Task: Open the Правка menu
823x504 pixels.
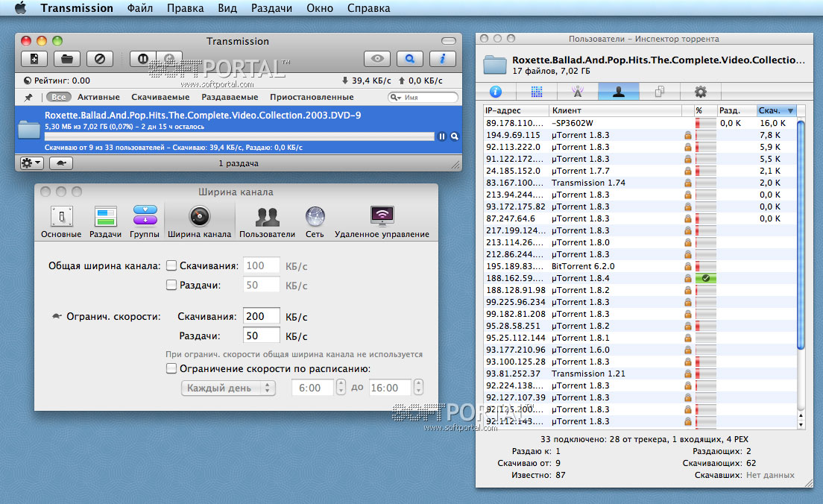Action: coord(186,8)
